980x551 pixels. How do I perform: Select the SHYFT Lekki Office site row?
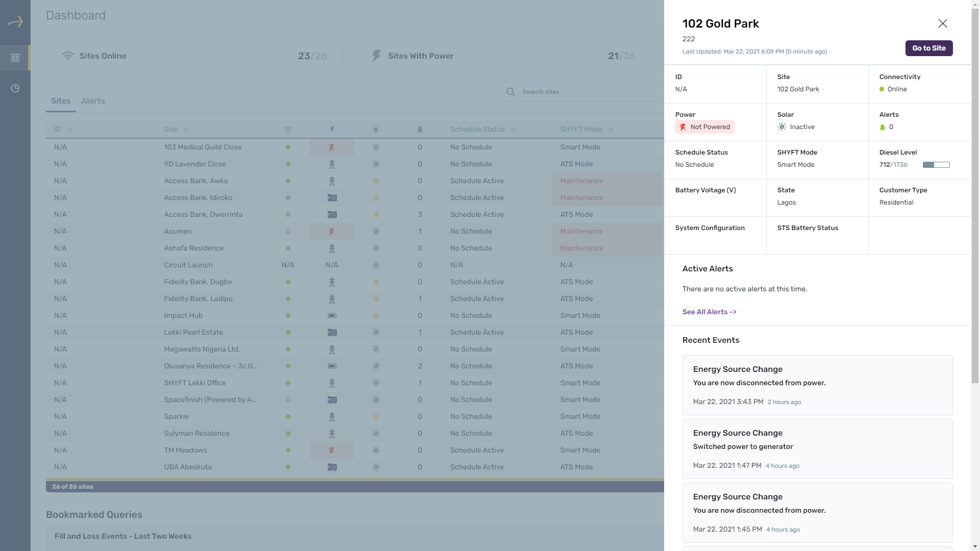pyautogui.click(x=355, y=383)
